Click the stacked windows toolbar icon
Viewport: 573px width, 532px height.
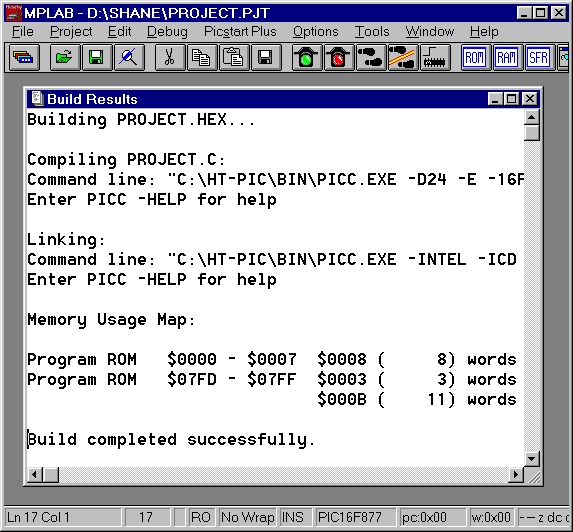point(24,57)
